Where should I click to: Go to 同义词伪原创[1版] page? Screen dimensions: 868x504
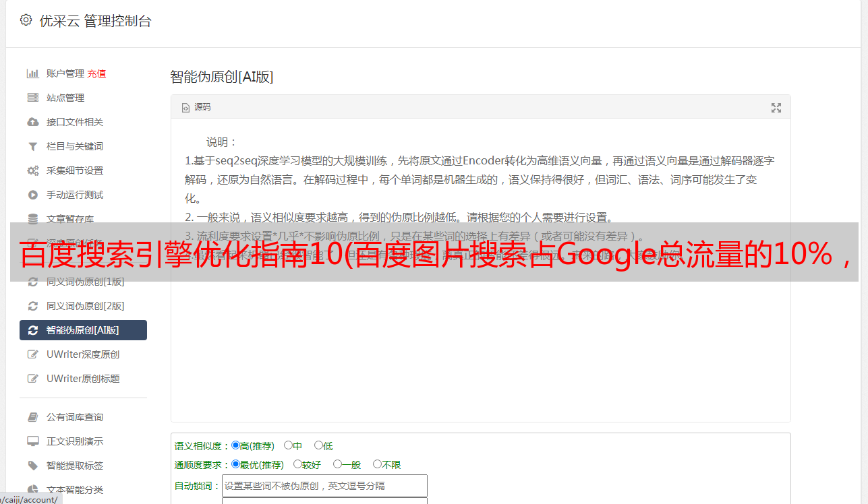[86, 282]
